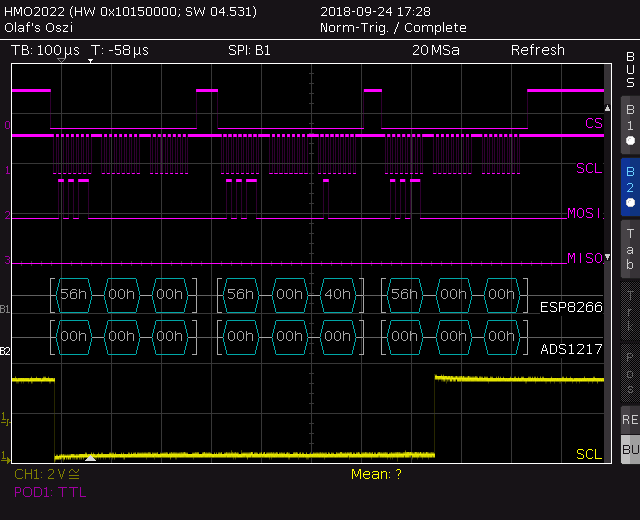Select the greyed Pos soft key
Image resolution: width=640 pixels, height=520 pixels.
coord(630,373)
